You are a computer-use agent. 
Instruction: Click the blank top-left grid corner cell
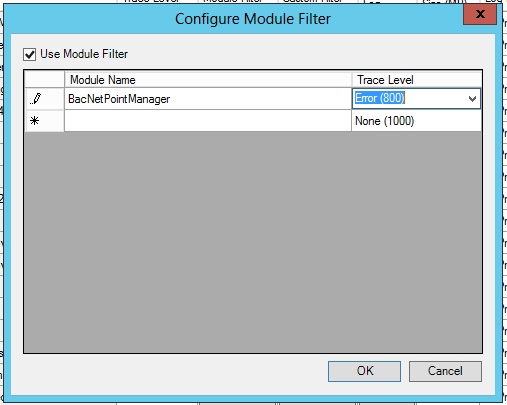pyautogui.click(x=44, y=79)
